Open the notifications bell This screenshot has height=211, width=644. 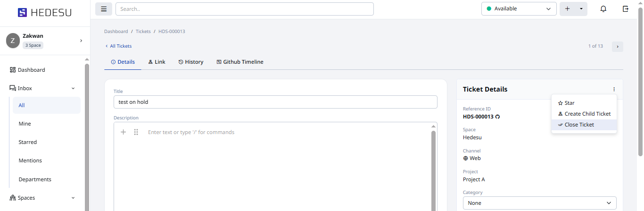pyautogui.click(x=603, y=9)
